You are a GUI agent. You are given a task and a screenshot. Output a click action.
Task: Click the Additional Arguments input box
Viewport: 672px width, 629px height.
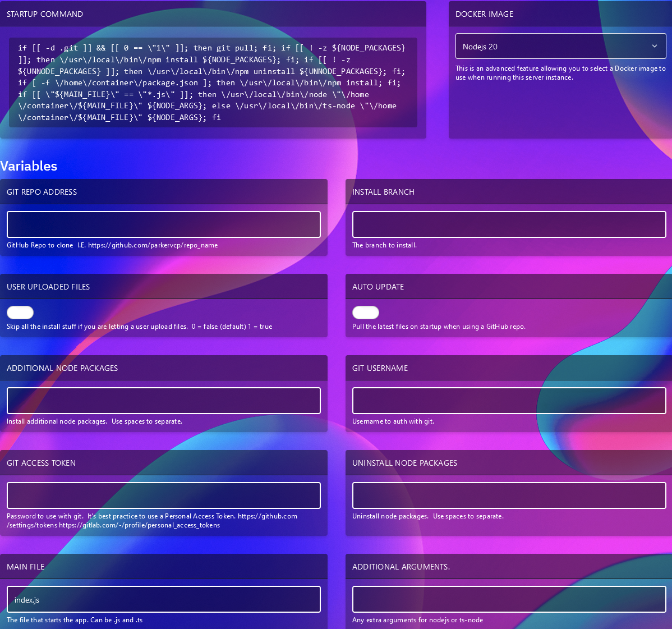point(509,599)
